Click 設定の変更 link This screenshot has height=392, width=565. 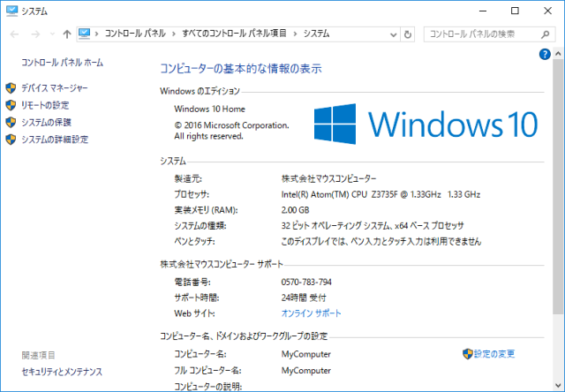(x=494, y=354)
